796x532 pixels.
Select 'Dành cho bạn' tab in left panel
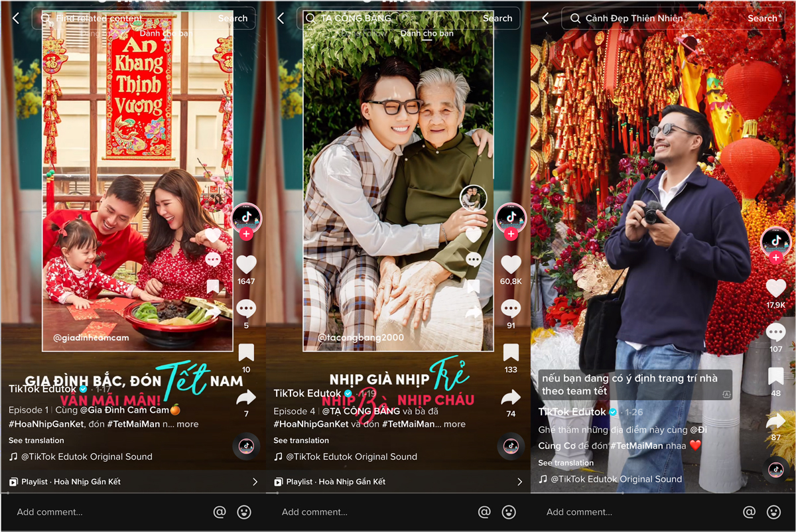click(x=166, y=33)
